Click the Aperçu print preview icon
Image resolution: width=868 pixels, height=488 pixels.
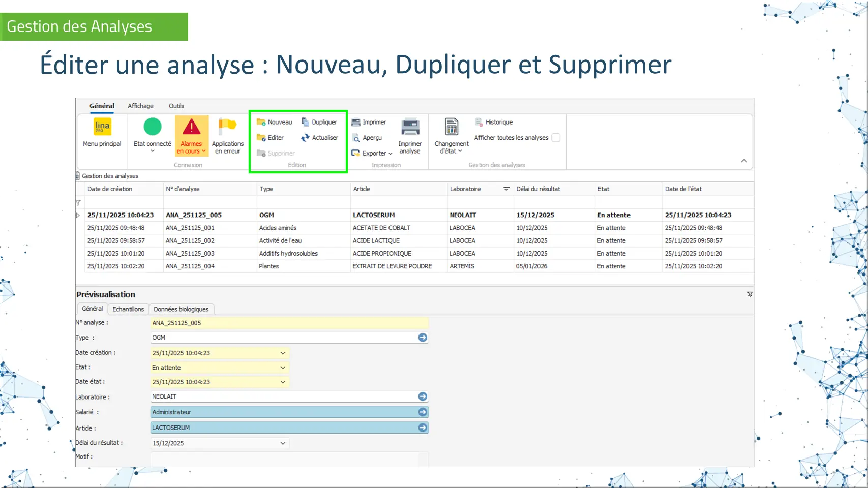pyautogui.click(x=356, y=138)
